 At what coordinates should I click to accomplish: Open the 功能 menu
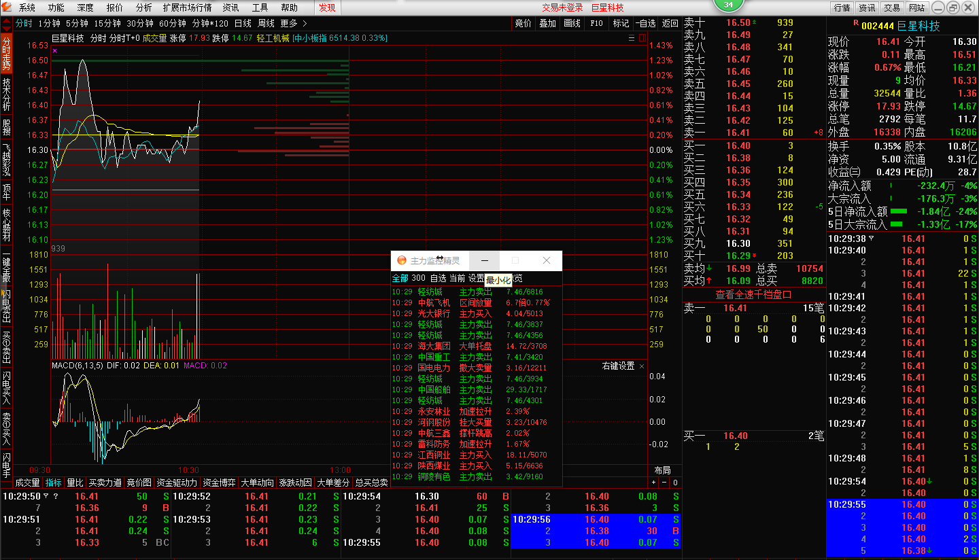(56, 7)
